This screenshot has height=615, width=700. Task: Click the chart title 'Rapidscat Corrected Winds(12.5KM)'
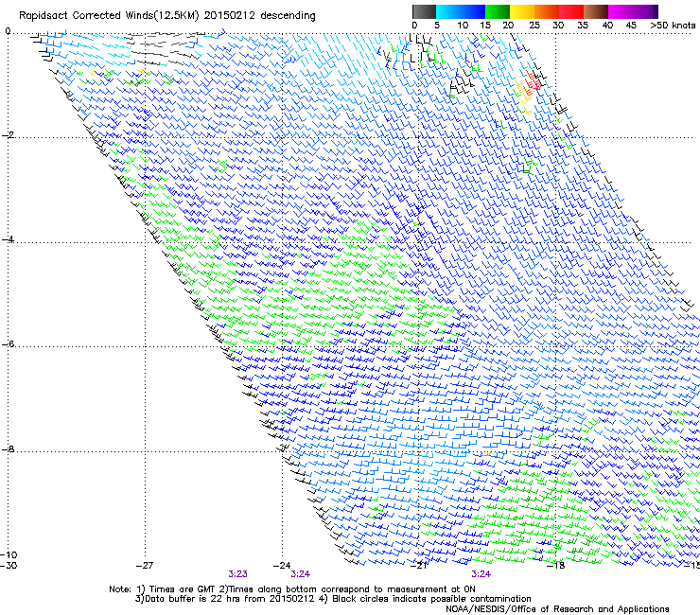click(109, 16)
